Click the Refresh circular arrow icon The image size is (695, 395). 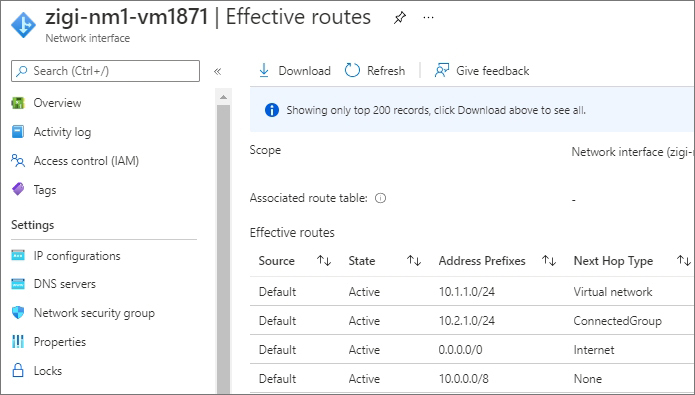[x=352, y=70]
